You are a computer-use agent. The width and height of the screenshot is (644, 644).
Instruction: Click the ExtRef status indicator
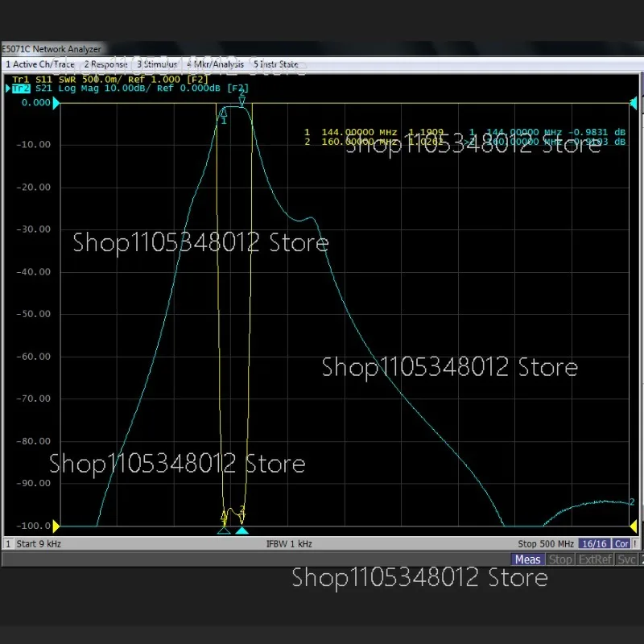coord(595,559)
